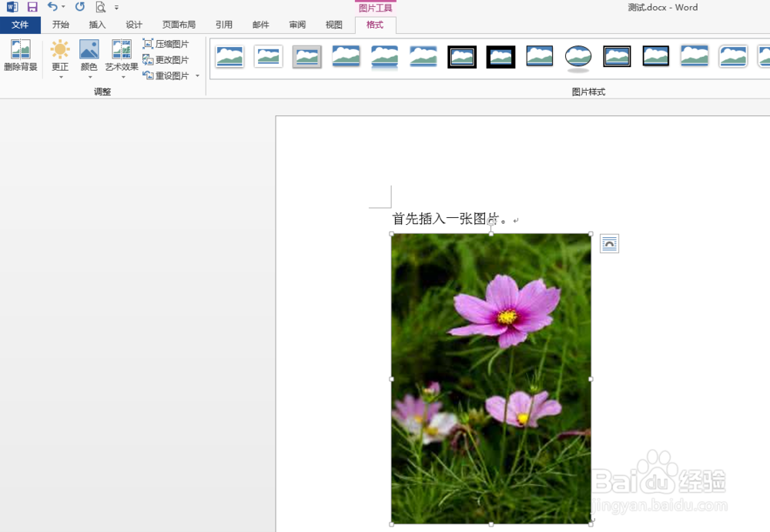Screen dimensions: 770x532
Task: Apply the black-framed picture style
Action: click(x=500, y=56)
